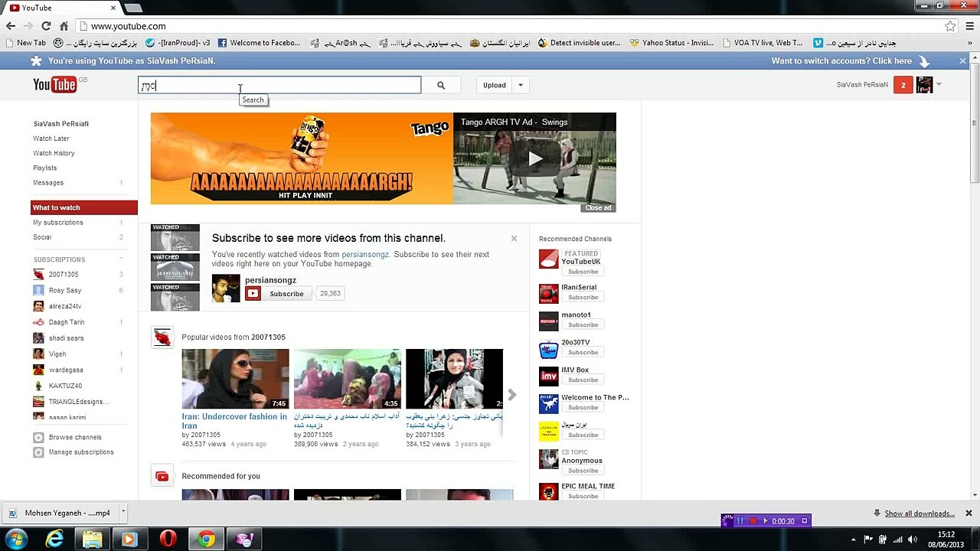Subscribe to YouTubeUK recommended channel
This screenshot has width=980, height=551.
point(583,272)
